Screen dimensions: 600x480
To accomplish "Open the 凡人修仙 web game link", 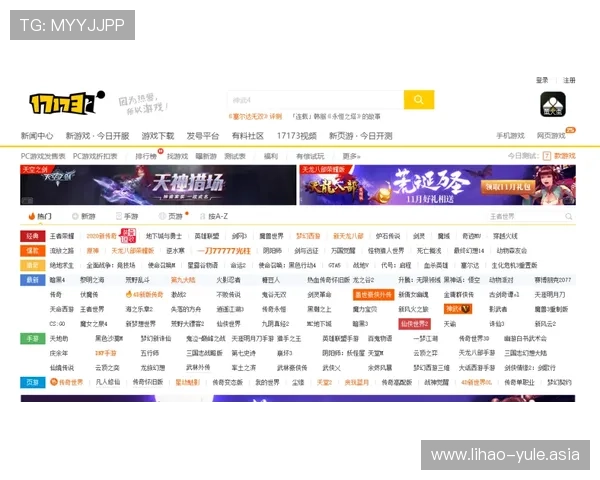I will tap(108, 382).
